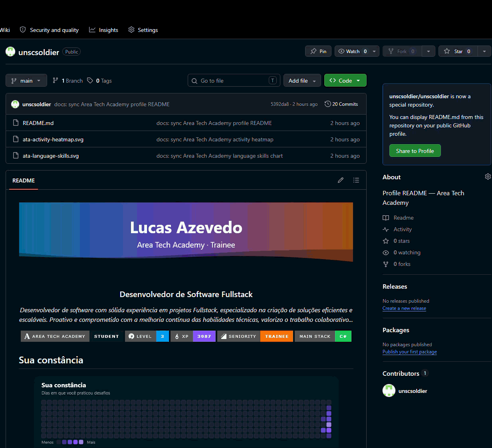This screenshot has height=448, width=492.
Task: Open the activity heatmap sync commit message
Action: click(x=215, y=139)
